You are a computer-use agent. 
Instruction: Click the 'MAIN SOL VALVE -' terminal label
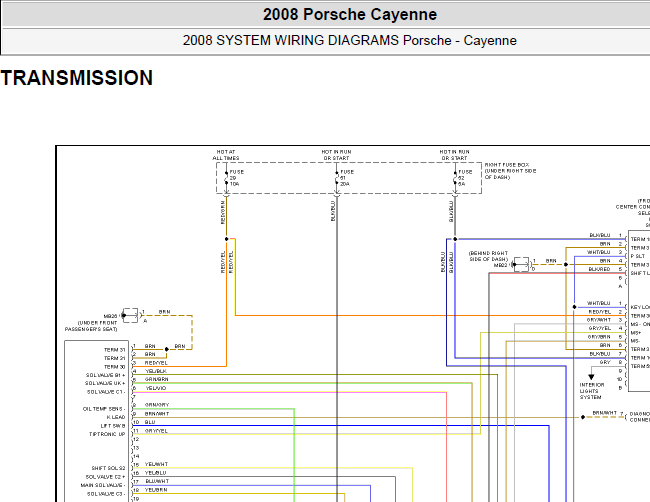coord(103,485)
